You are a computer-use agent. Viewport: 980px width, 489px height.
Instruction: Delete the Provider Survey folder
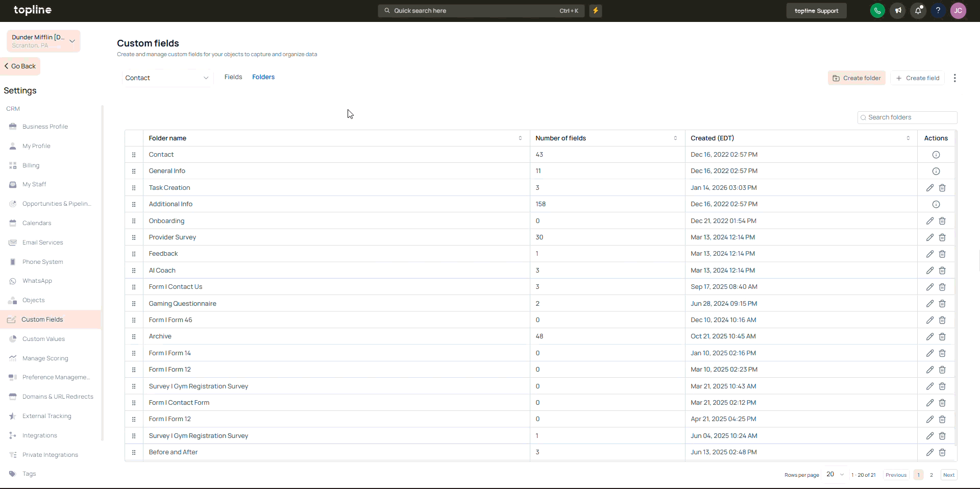click(942, 237)
